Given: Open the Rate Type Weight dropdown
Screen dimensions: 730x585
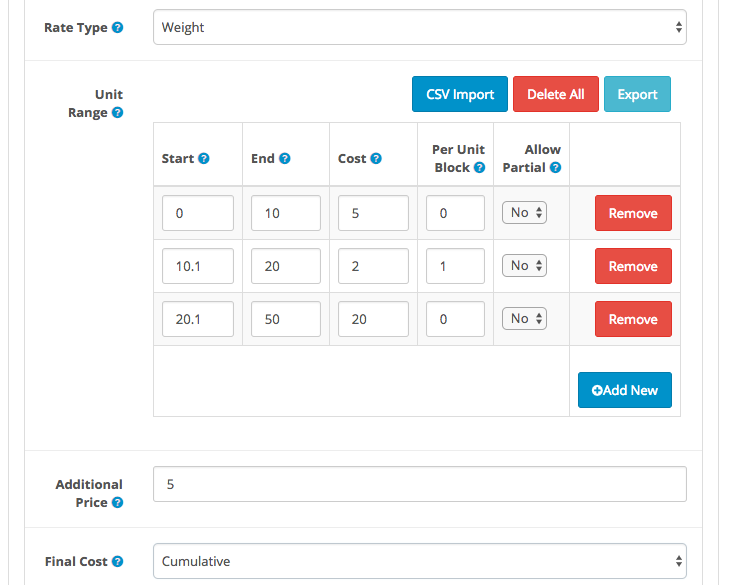Looking at the screenshot, I should 420,27.
